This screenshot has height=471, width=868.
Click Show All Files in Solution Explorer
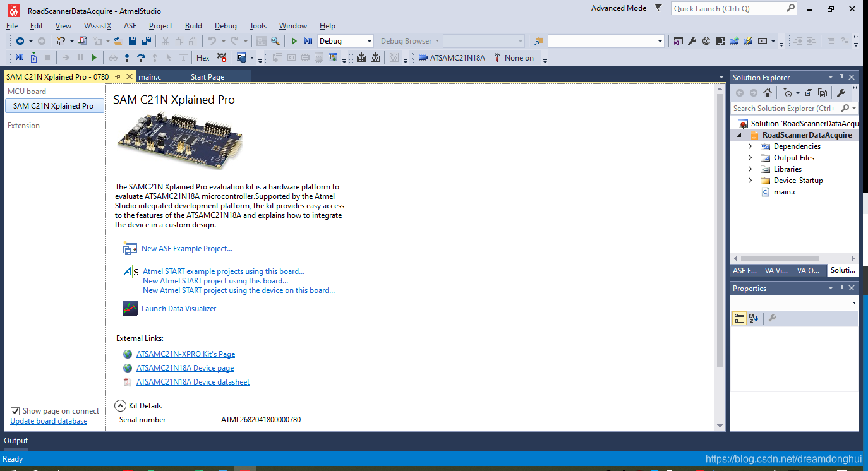(822, 93)
